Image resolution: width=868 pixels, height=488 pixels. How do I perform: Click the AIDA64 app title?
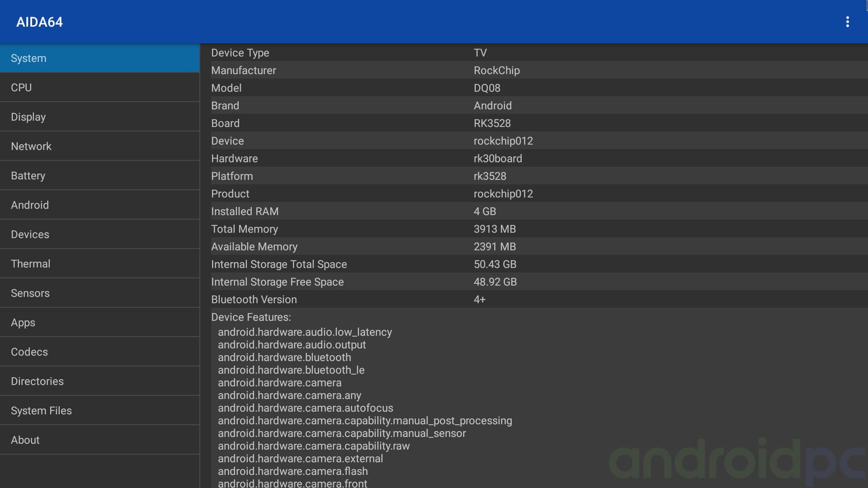coord(39,22)
